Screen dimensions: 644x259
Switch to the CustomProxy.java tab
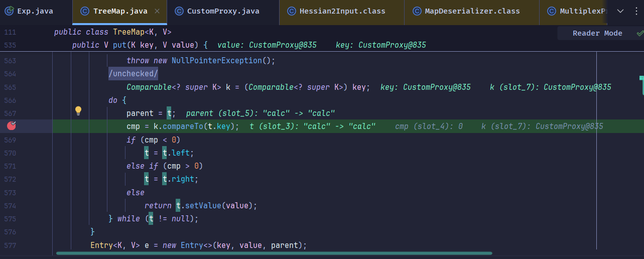(x=223, y=11)
